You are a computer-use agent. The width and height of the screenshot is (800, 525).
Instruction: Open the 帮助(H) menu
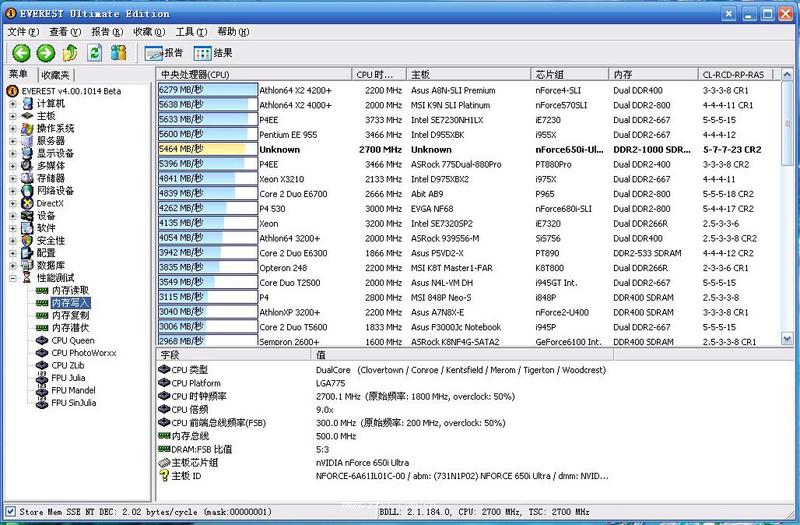point(233,32)
